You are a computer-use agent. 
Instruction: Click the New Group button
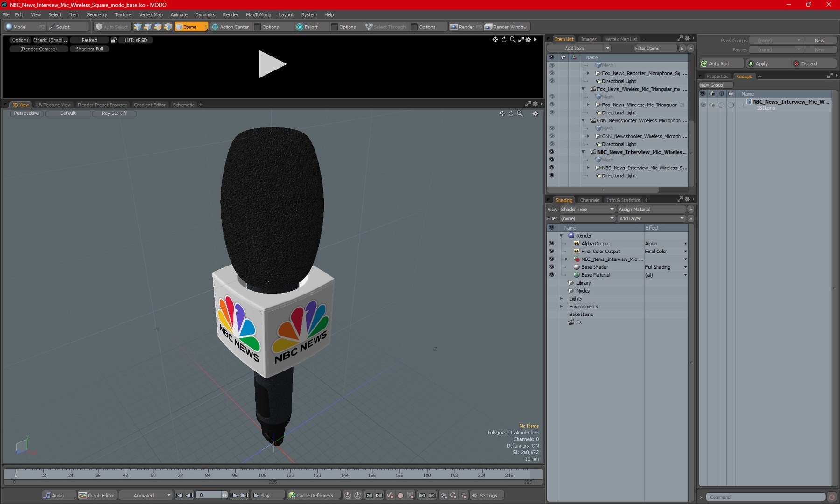(x=715, y=85)
